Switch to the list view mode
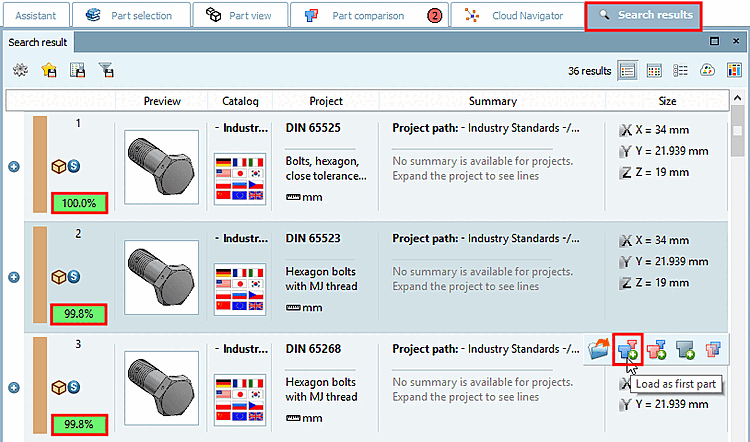 (x=628, y=70)
